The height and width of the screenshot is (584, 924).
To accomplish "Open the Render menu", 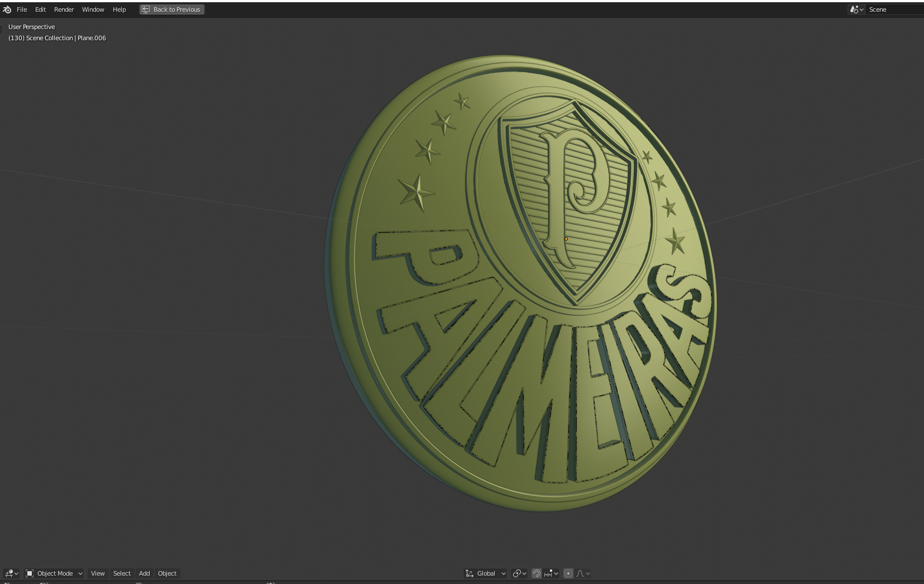I will coord(64,9).
